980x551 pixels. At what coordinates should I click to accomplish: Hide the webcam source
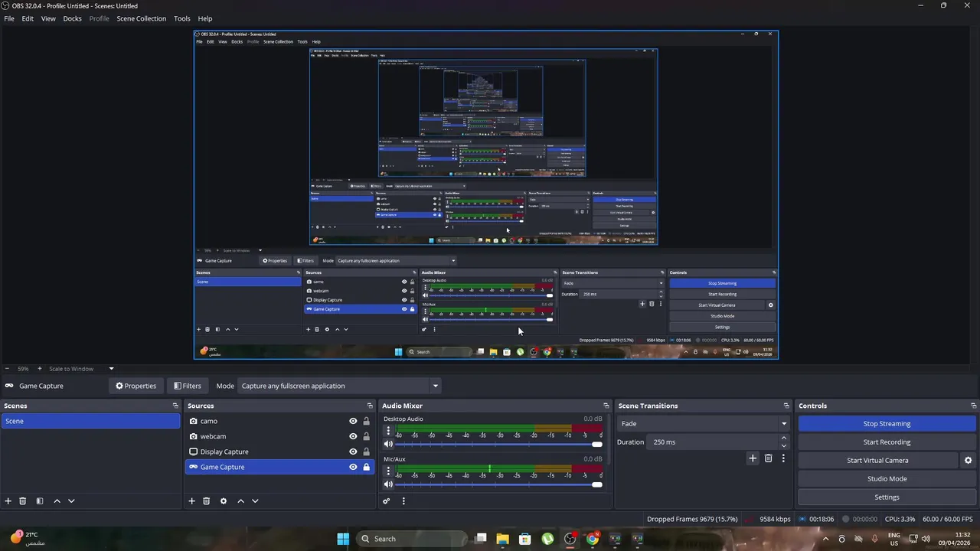coord(353,436)
